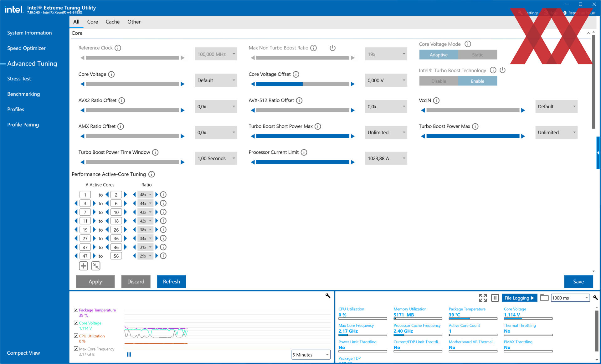The width and height of the screenshot is (601, 364).
Task: Uncheck Package Temperature graph checkbox
Action: (x=76, y=310)
